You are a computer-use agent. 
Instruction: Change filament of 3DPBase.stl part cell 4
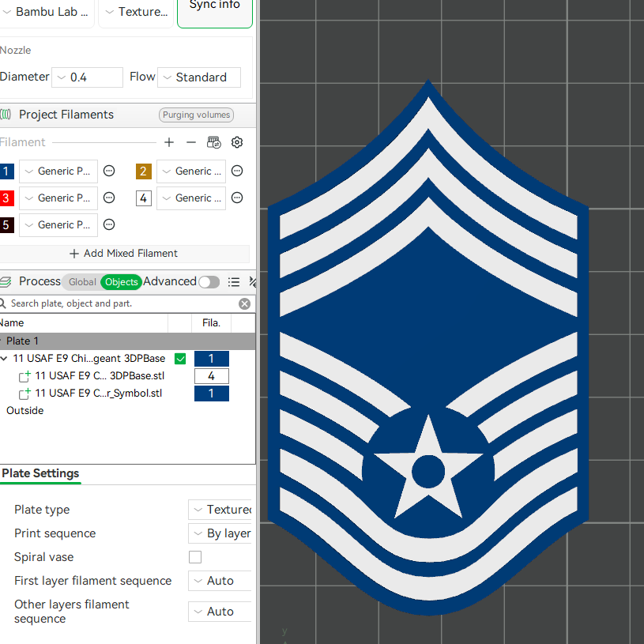[212, 376]
